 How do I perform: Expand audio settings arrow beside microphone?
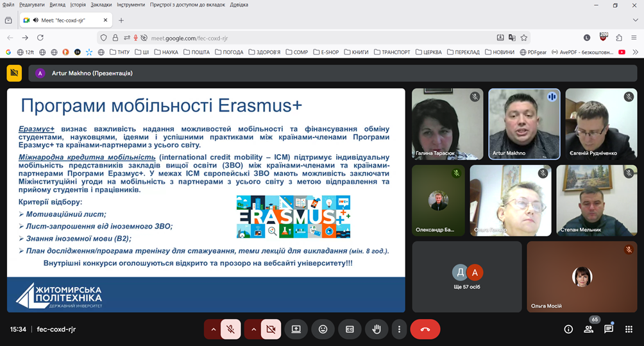tap(213, 329)
